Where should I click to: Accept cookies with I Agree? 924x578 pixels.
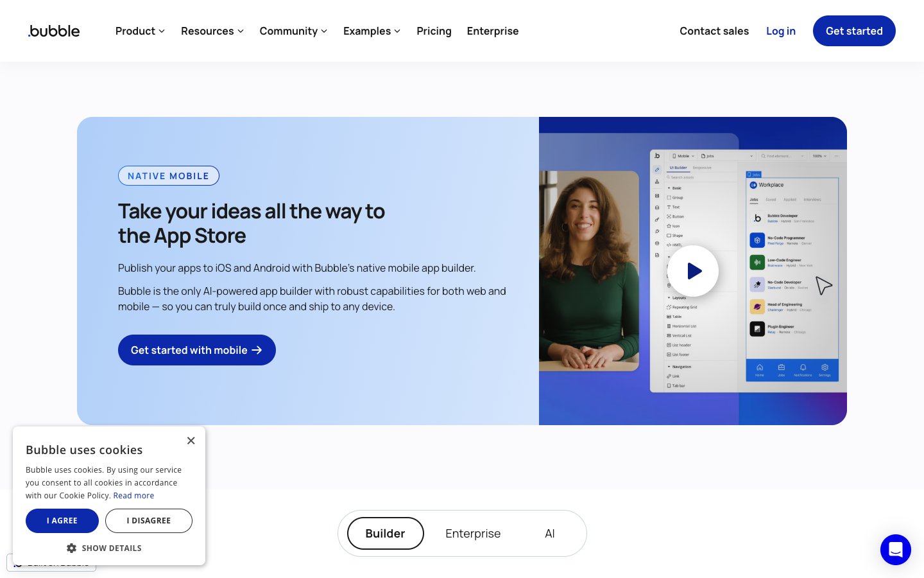(x=62, y=521)
